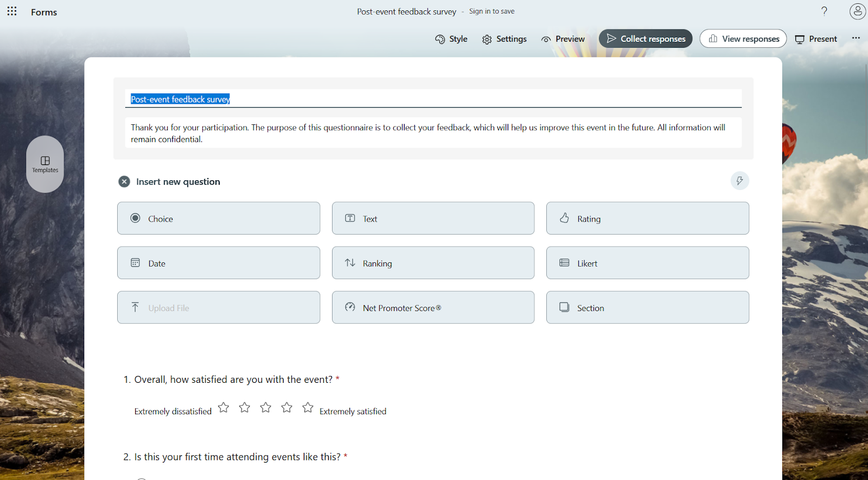
Task: Open the account profile icon
Action: click(x=857, y=11)
